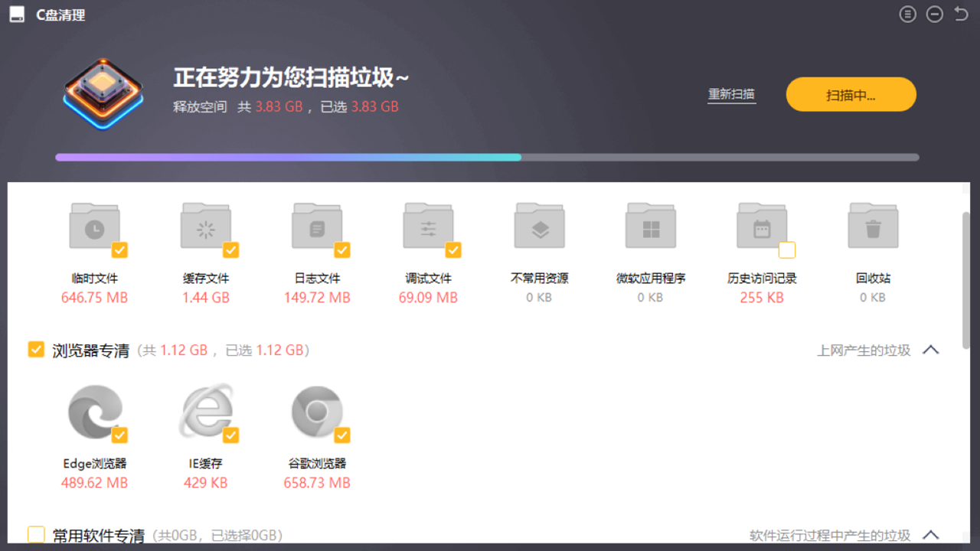
Task: Open the 临时文件 category icon
Action: coord(94,226)
